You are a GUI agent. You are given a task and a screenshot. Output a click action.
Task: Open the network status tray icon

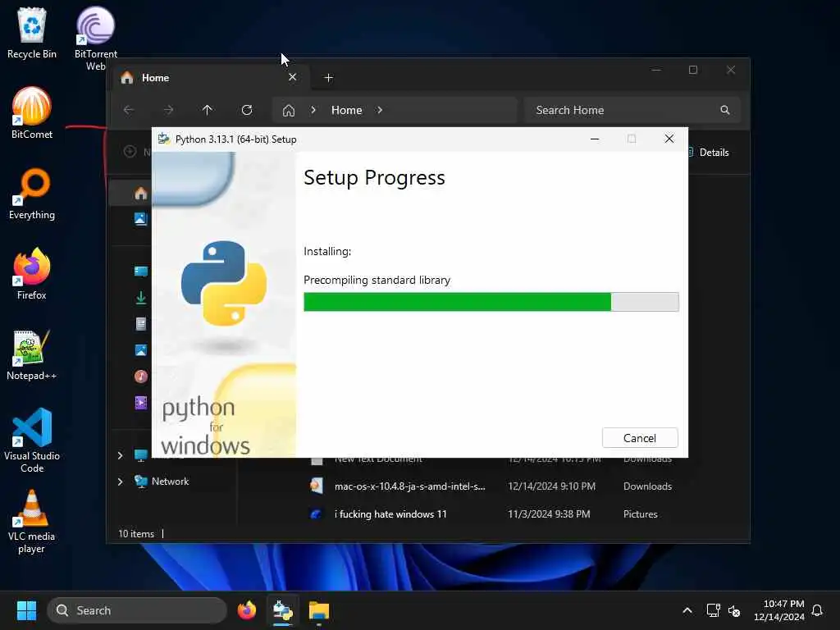pos(713,610)
